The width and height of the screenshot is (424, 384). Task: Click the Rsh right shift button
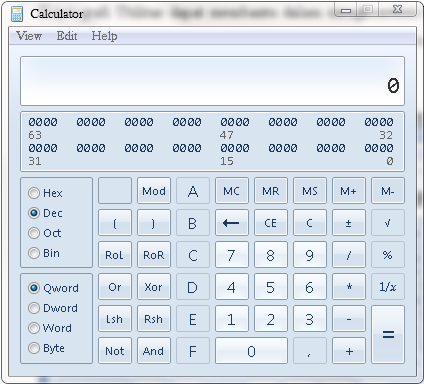click(x=154, y=319)
